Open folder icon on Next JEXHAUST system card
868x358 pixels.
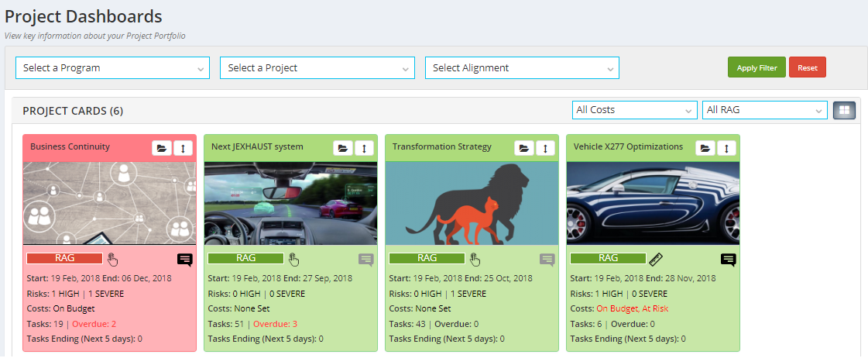click(x=343, y=148)
